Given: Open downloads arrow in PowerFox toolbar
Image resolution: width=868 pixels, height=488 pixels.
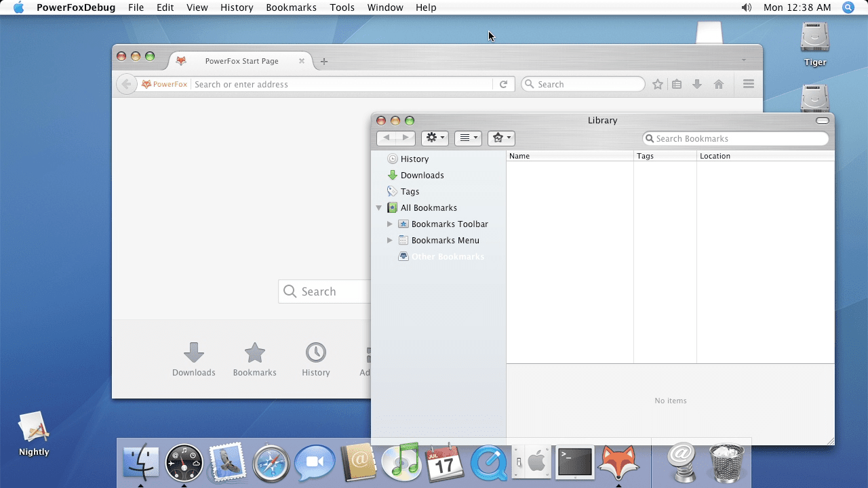Looking at the screenshot, I should coord(697,84).
